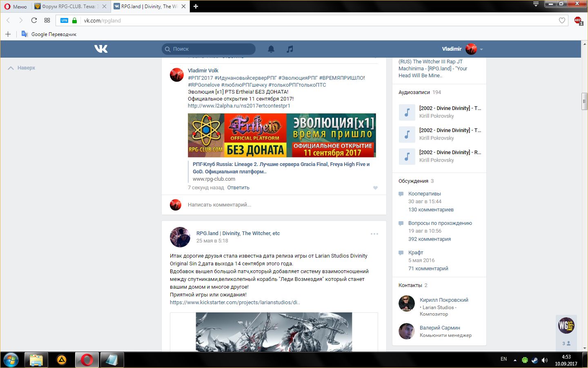
Task: Open the AIMP icon in taskbar
Action: click(x=62, y=360)
